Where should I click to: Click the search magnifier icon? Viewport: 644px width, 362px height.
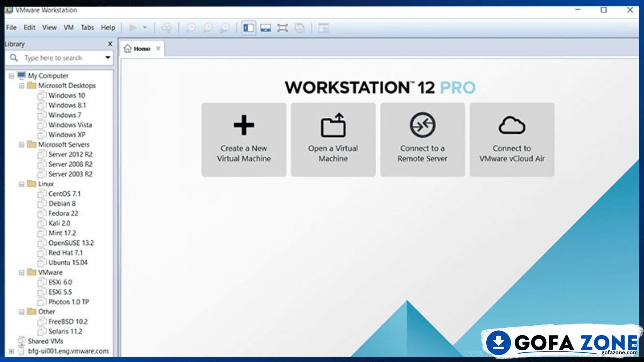coord(14,58)
